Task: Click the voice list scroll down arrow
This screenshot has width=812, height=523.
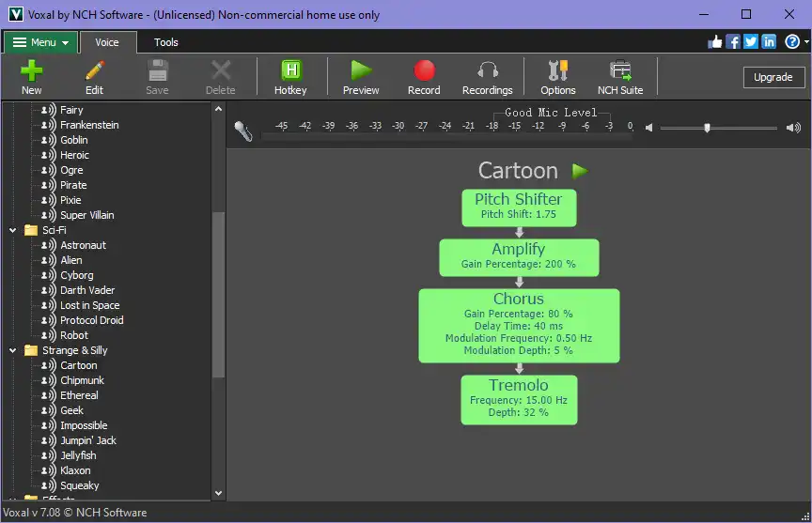Action: 219,493
